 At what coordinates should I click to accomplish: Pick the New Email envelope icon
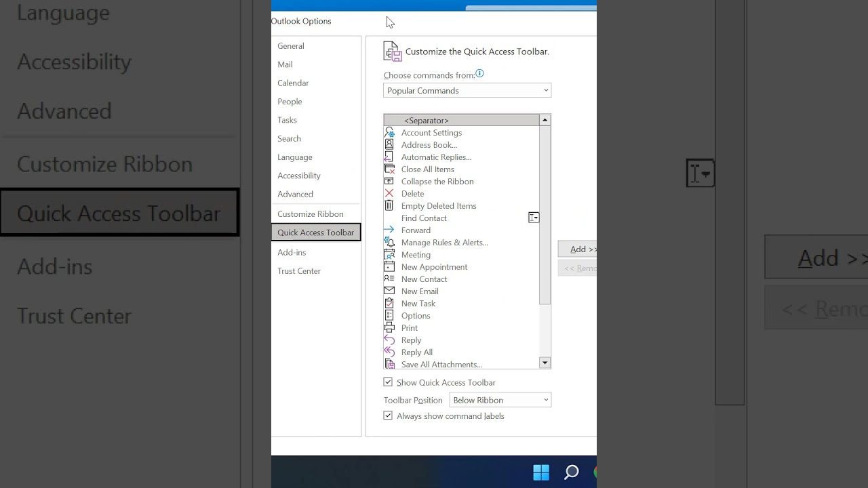(x=389, y=291)
